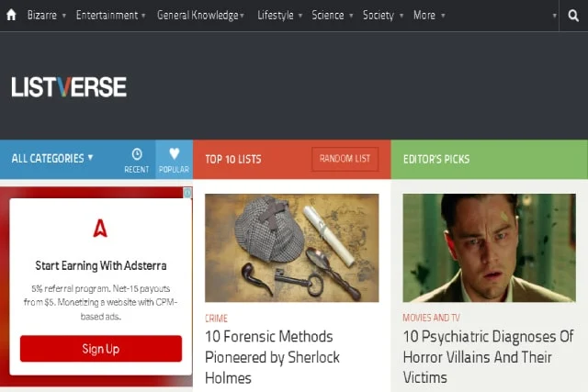Viewport: 588px width, 392px height.
Task: Go to the home icon
Action: (11, 15)
